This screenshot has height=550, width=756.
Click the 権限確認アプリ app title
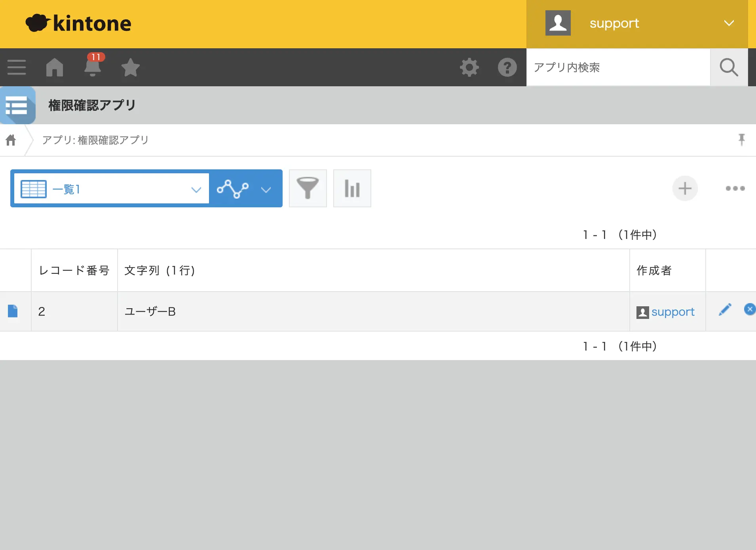pyautogui.click(x=92, y=105)
